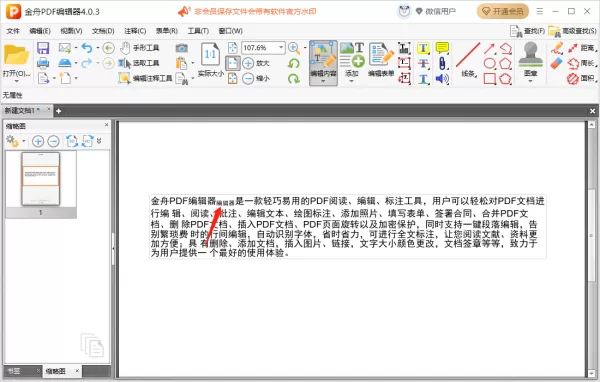Click the Print printer icon
600x382 pixels.
click(43, 63)
